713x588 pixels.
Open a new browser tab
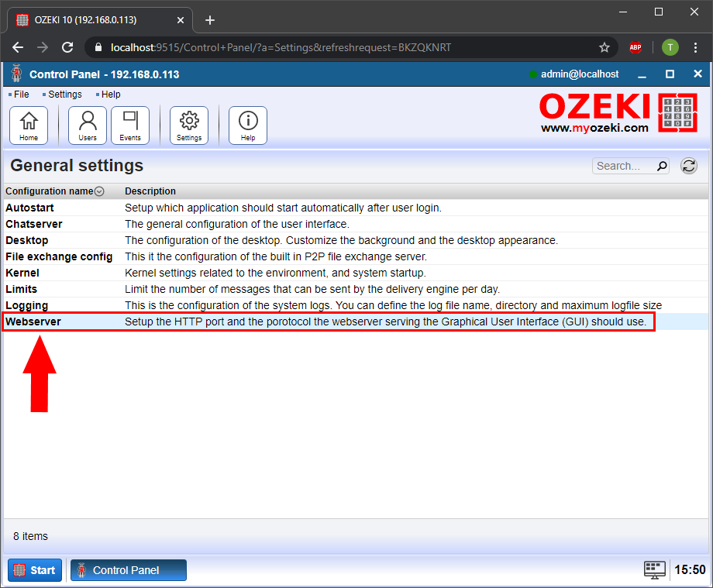(209, 20)
